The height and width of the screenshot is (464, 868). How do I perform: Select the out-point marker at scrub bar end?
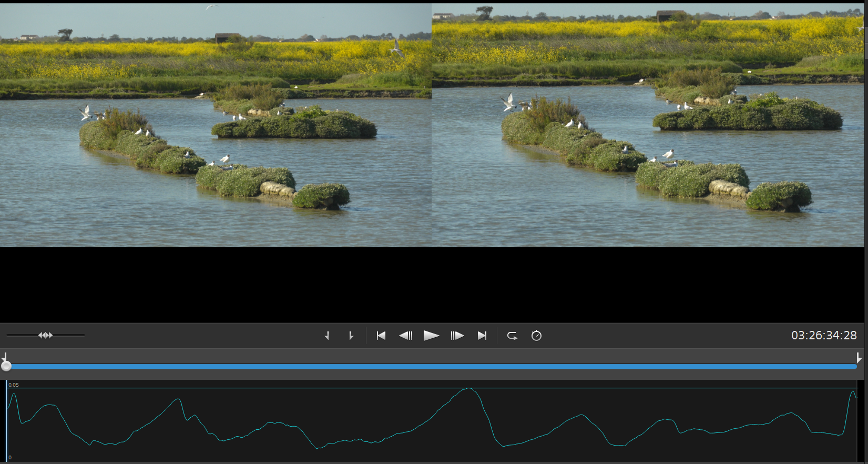(859, 358)
